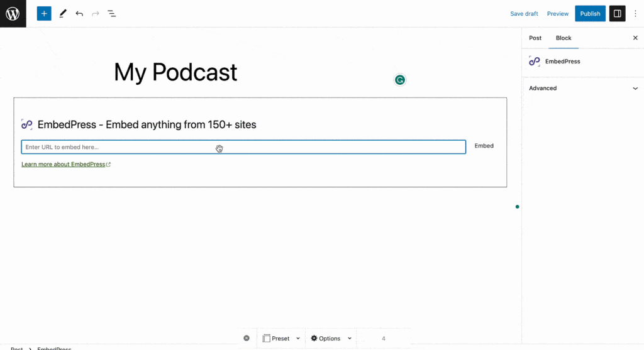644x350 pixels.
Task: Click the Options gear icon
Action: [314, 338]
